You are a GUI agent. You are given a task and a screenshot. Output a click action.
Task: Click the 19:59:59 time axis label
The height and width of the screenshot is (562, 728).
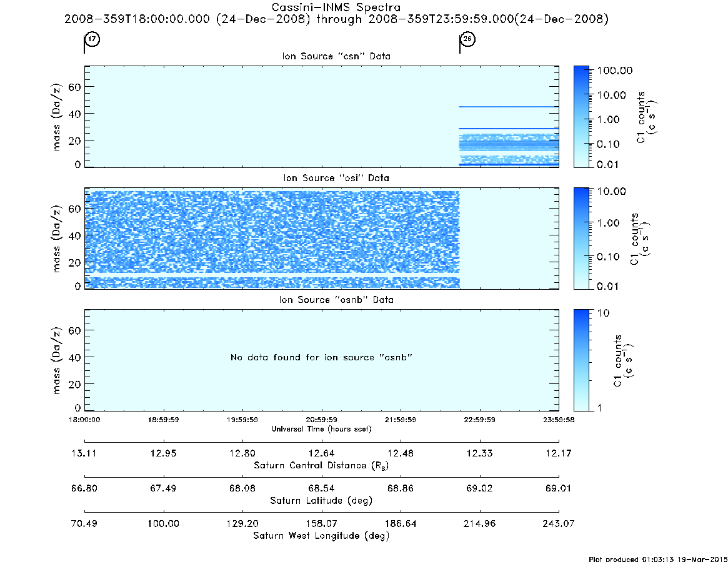point(242,420)
